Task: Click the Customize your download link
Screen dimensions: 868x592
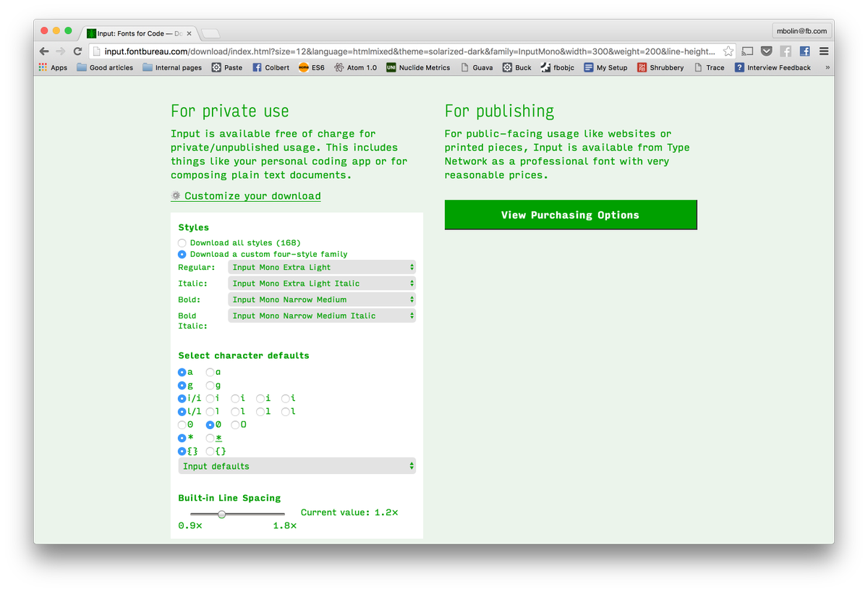Action: (252, 196)
